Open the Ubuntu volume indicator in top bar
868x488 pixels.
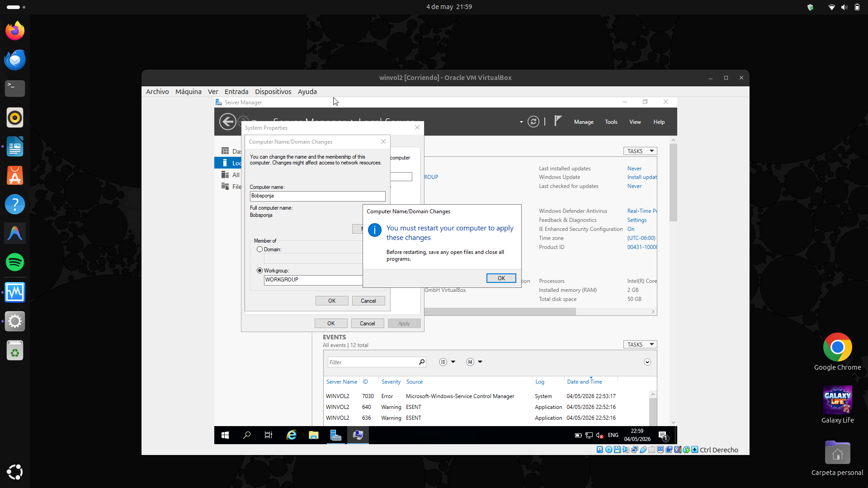pos(844,7)
